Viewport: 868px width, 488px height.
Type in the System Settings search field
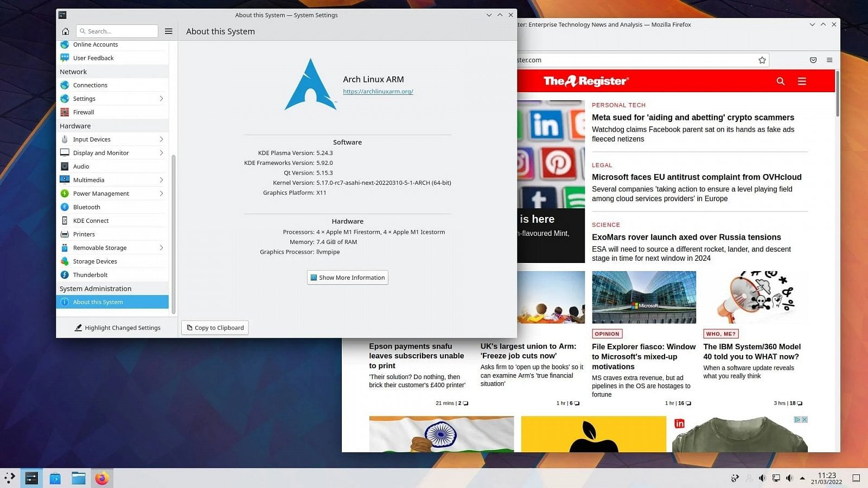tap(117, 31)
